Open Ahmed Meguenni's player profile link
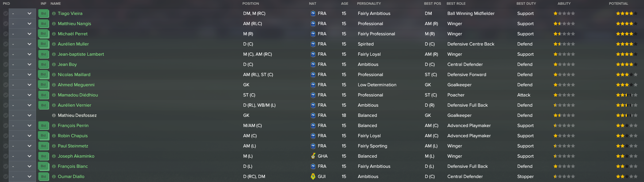644x182 pixels. (x=76, y=85)
